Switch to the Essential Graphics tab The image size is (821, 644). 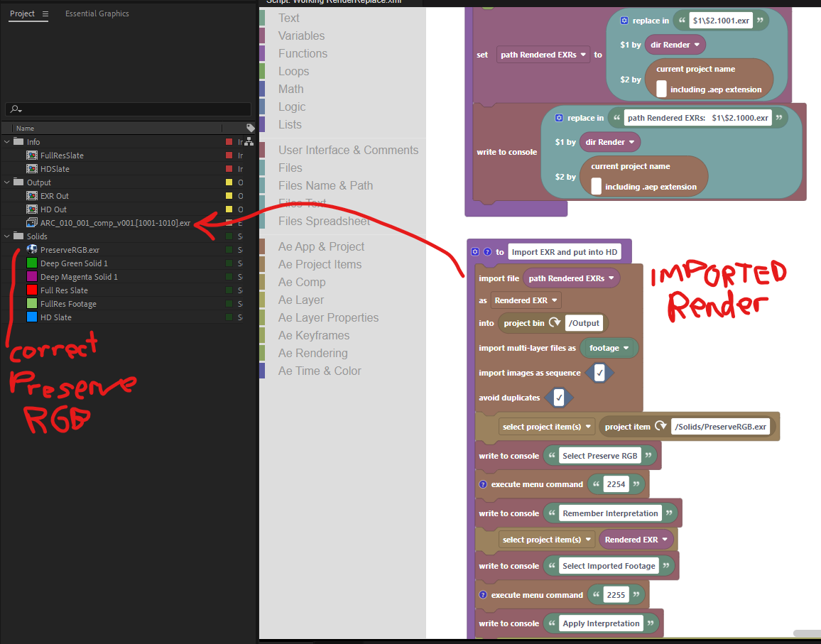pos(97,13)
